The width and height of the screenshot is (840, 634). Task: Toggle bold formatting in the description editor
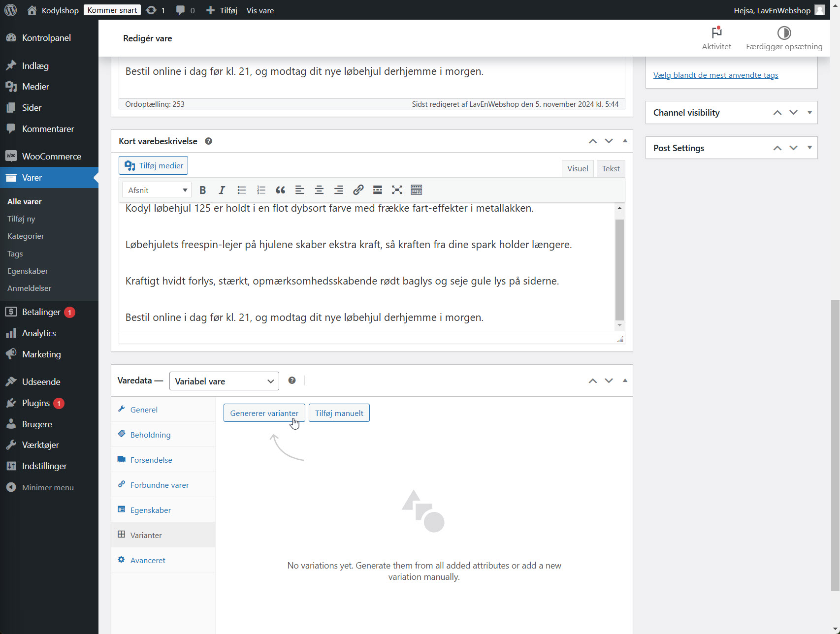(x=202, y=190)
